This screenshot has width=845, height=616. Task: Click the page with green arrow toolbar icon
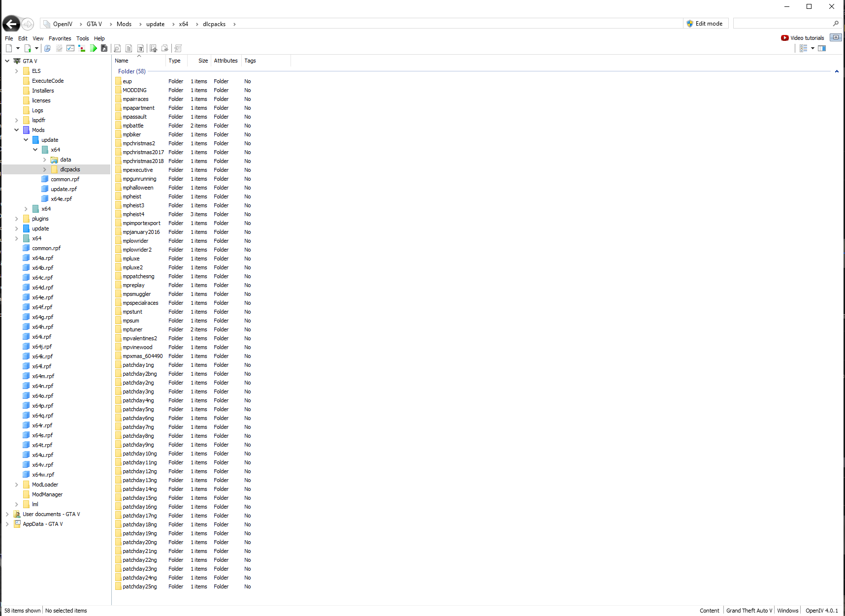tap(28, 48)
